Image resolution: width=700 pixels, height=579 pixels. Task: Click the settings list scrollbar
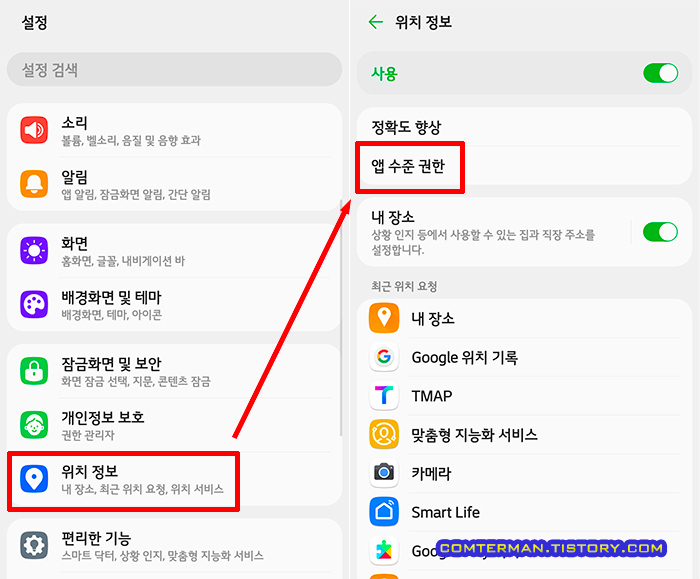pyautogui.click(x=341, y=318)
